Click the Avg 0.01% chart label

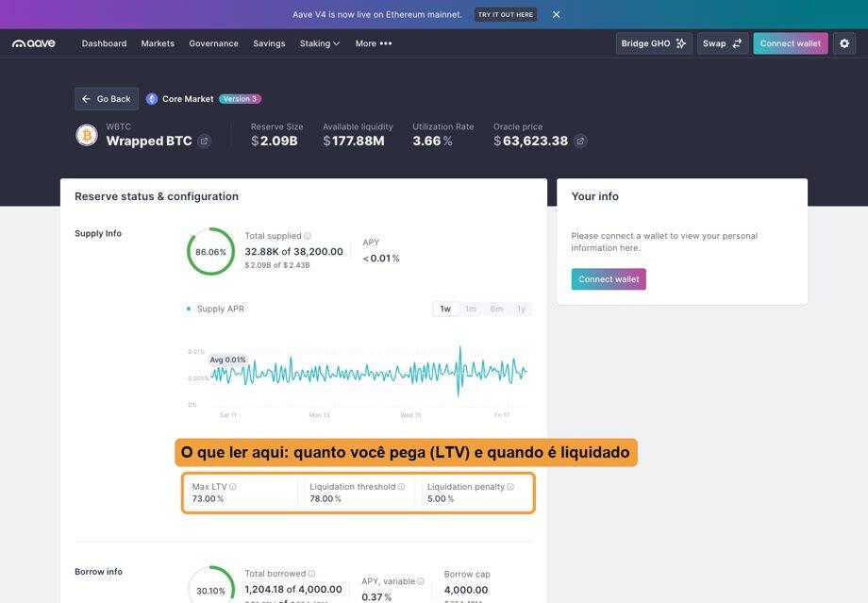(x=227, y=360)
